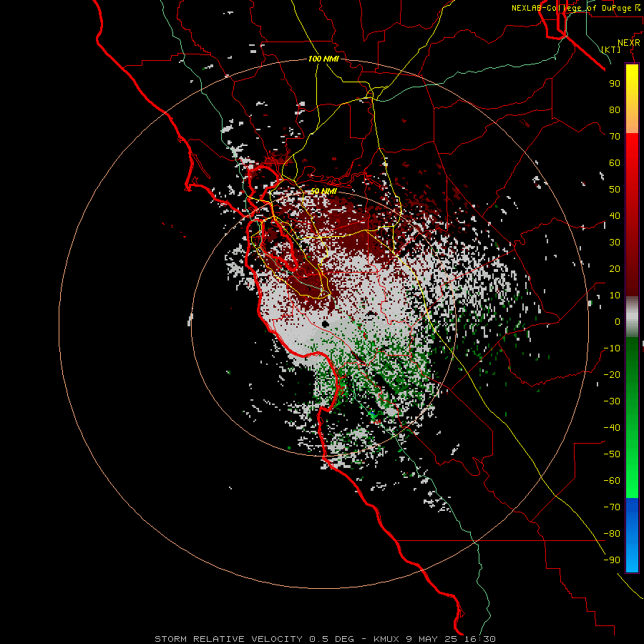The width and height of the screenshot is (644, 644).
Task: Click the "70" value on velocity scale
Action: click(x=615, y=137)
